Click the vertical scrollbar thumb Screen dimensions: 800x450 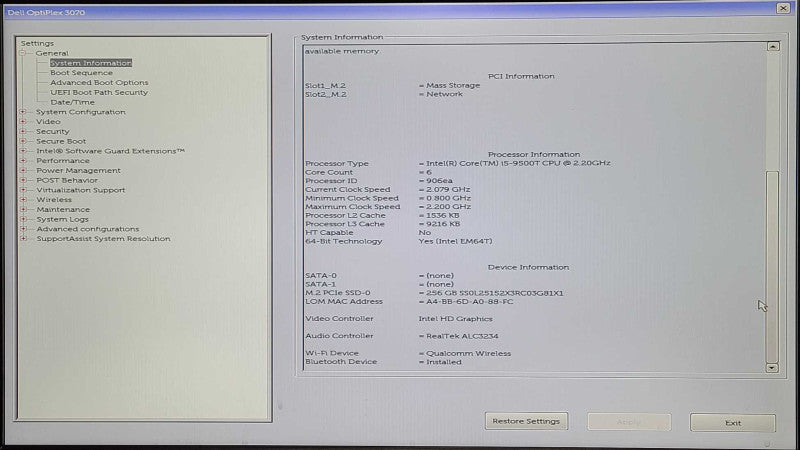(x=772, y=266)
